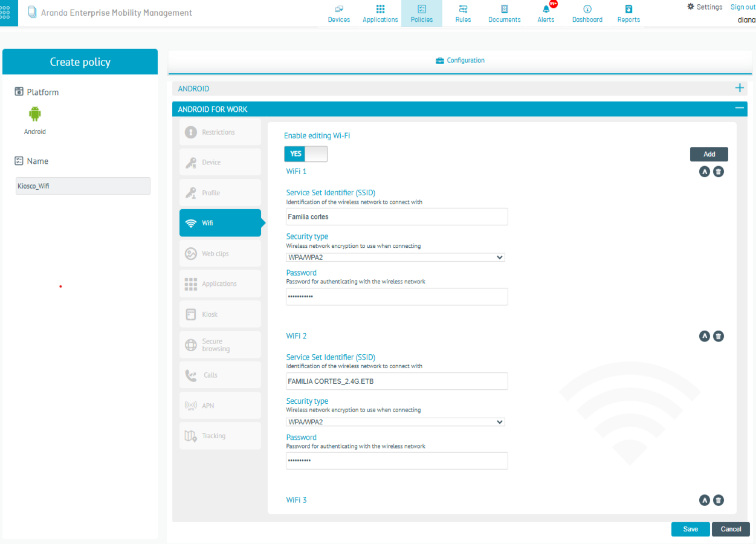Delete WiFi 2 with its trash icon
Viewport: 756px width, 544px height.
[x=719, y=336]
